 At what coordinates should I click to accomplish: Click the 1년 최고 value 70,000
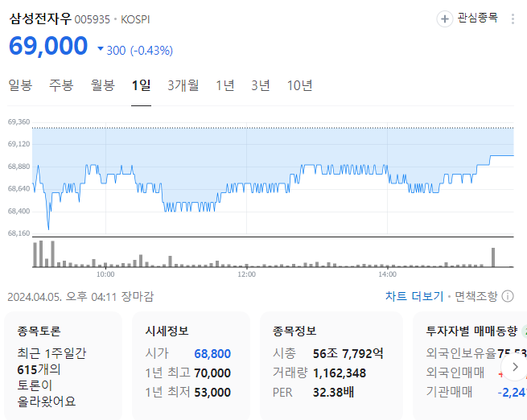click(212, 373)
